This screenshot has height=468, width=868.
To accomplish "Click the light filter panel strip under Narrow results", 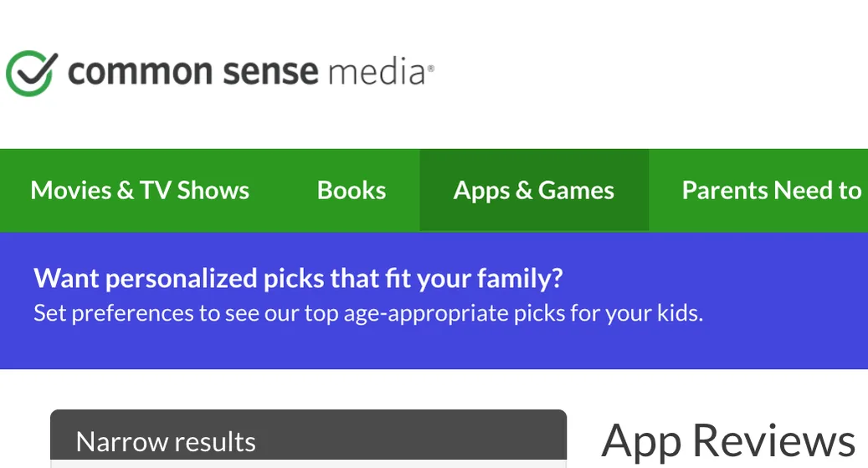I will 308,464.
